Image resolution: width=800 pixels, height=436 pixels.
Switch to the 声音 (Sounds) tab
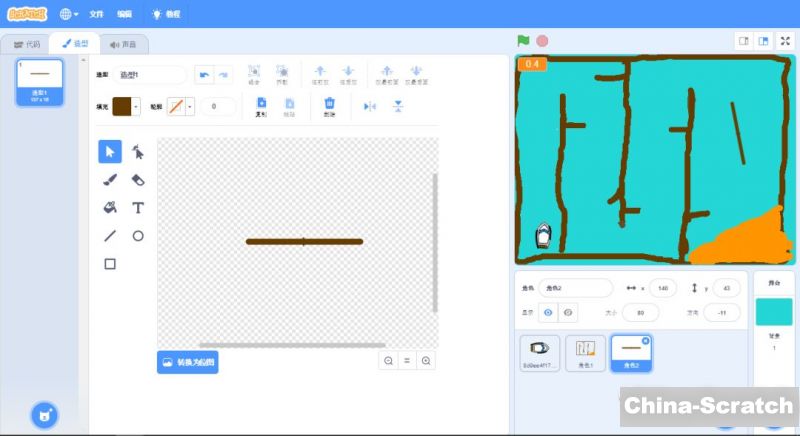124,44
